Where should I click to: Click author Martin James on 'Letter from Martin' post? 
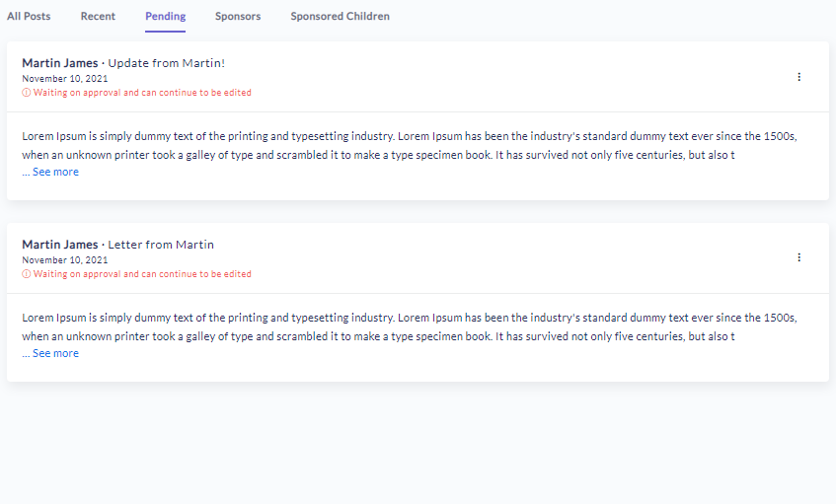click(60, 245)
